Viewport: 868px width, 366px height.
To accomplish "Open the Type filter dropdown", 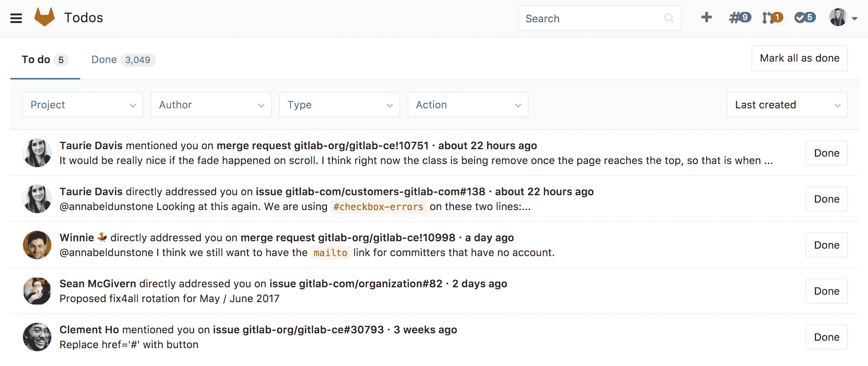I will coord(339,105).
